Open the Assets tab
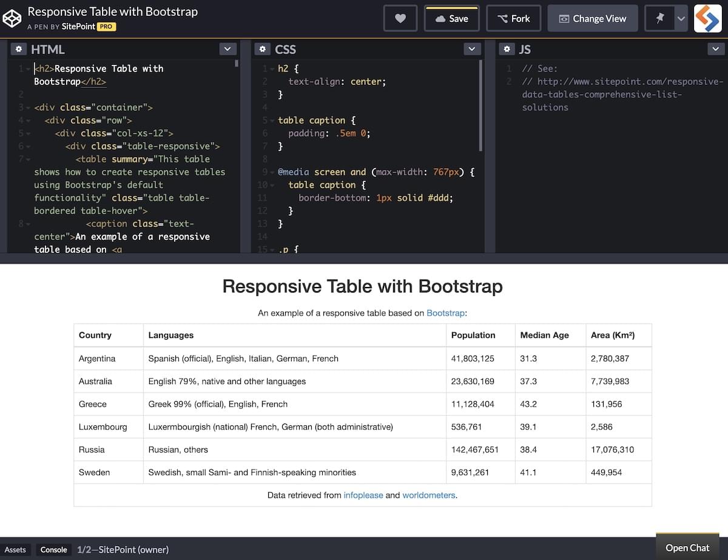 point(15,550)
